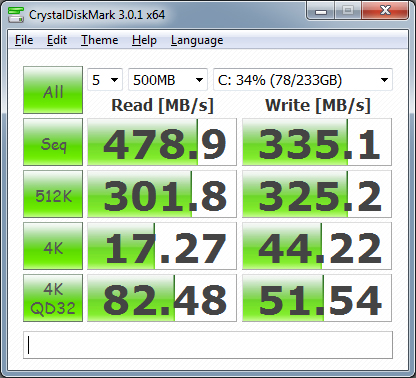416x378 pixels.
Task: Open the test count dropdown showing 5
Action: pos(105,80)
